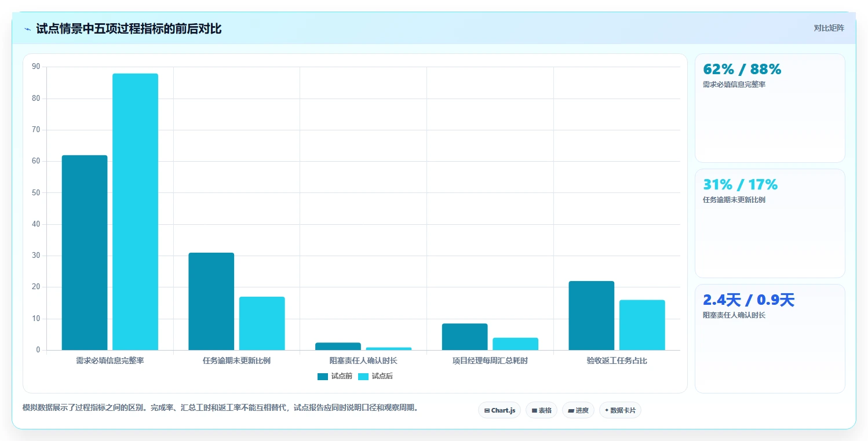Click the y-axis value 10
The image size is (868, 441).
click(36, 319)
